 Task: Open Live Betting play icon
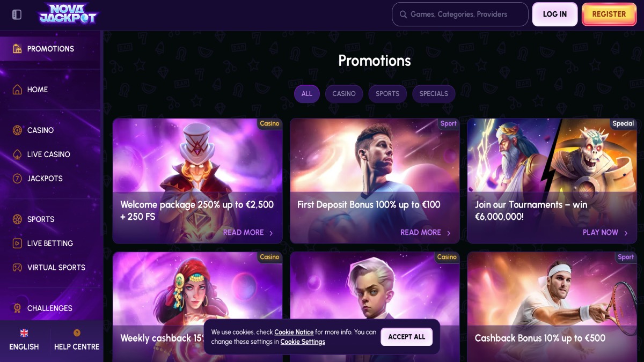pyautogui.click(x=17, y=243)
